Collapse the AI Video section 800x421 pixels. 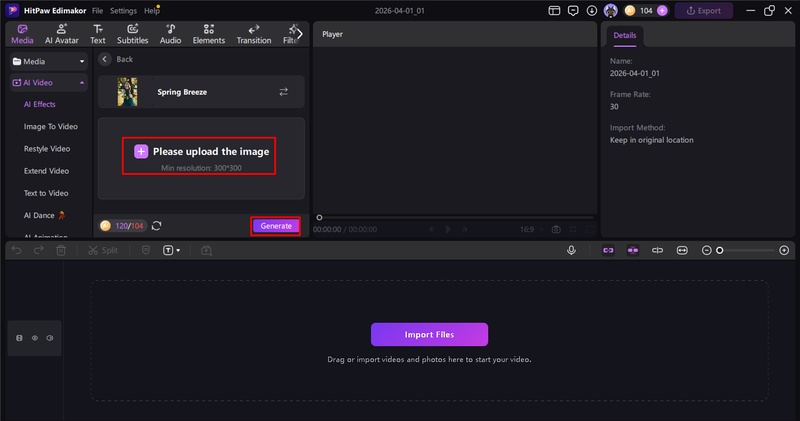coord(49,83)
